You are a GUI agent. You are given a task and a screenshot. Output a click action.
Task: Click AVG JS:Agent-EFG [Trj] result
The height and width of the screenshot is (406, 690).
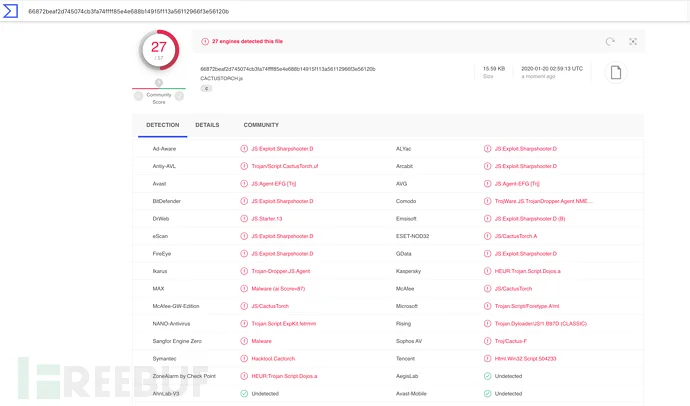tap(517, 184)
